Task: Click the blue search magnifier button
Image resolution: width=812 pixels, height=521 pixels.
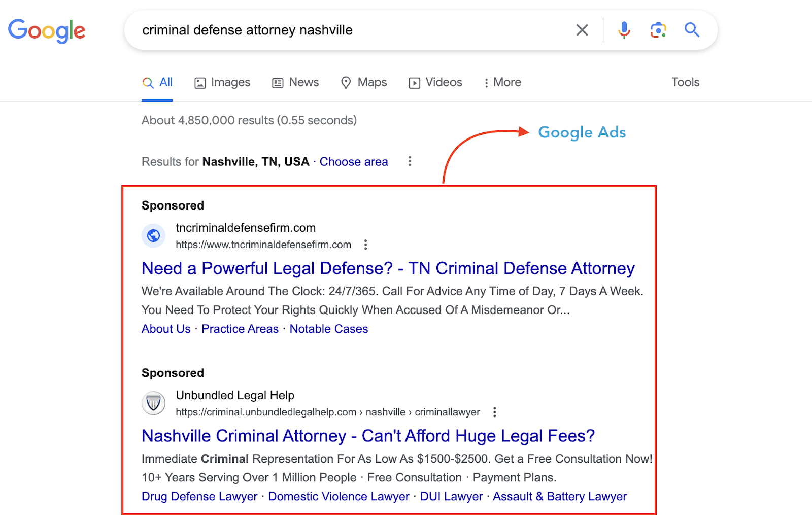Action: pos(692,30)
